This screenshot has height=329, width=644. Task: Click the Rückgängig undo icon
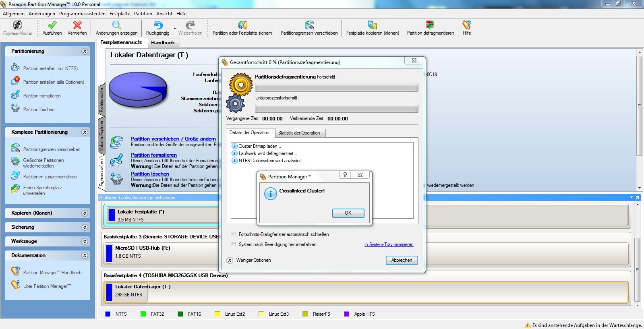pos(158,25)
